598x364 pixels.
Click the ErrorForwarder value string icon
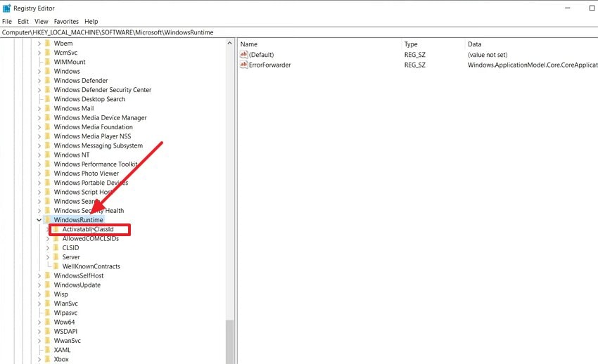pyautogui.click(x=243, y=65)
